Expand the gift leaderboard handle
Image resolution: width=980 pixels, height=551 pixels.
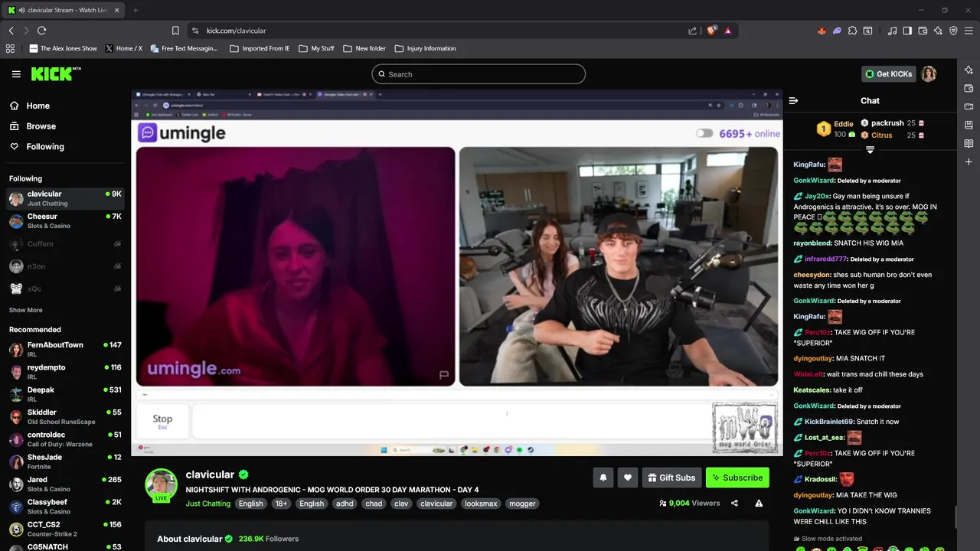pos(870,149)
